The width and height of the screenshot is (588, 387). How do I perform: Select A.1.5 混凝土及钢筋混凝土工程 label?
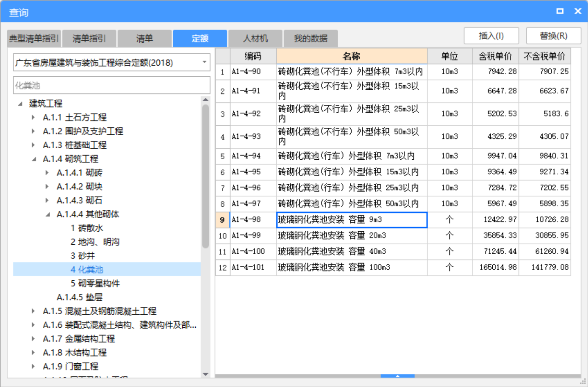(x=100, y=311)
